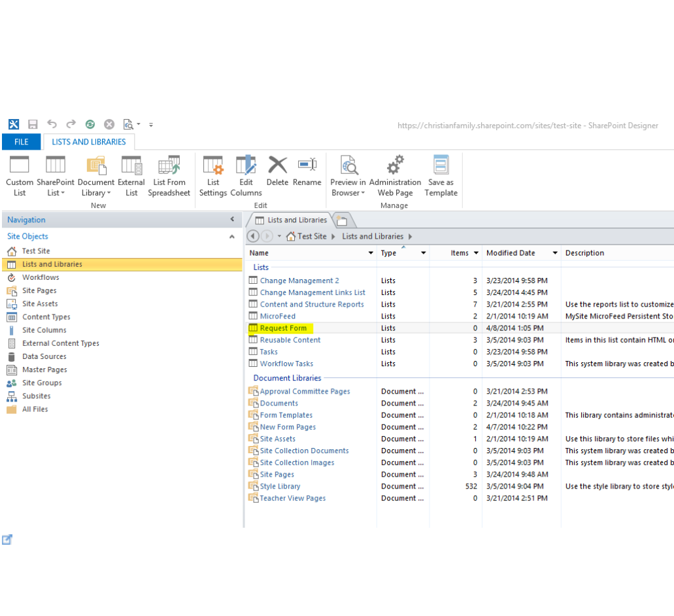The height and width of the screenshot is (616, 674).
Task: Click the Redo arrow icon
Action: click(x=71, y=124)
